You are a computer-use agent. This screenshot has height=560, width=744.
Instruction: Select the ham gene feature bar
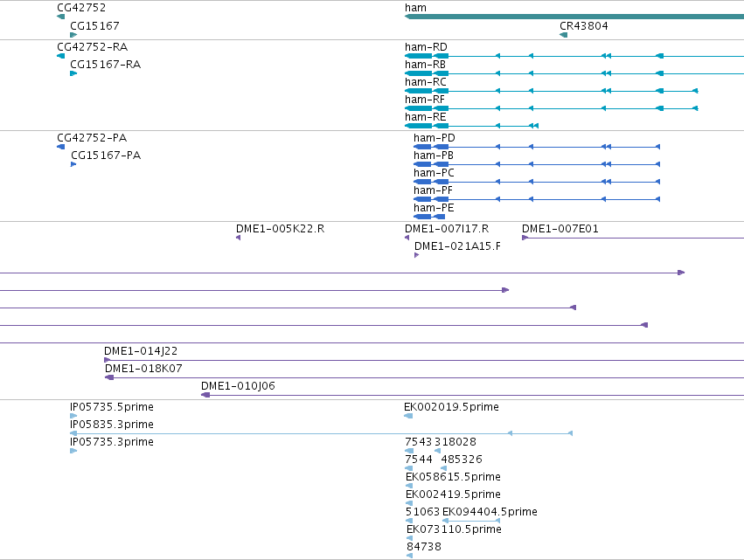pos(574,17)
